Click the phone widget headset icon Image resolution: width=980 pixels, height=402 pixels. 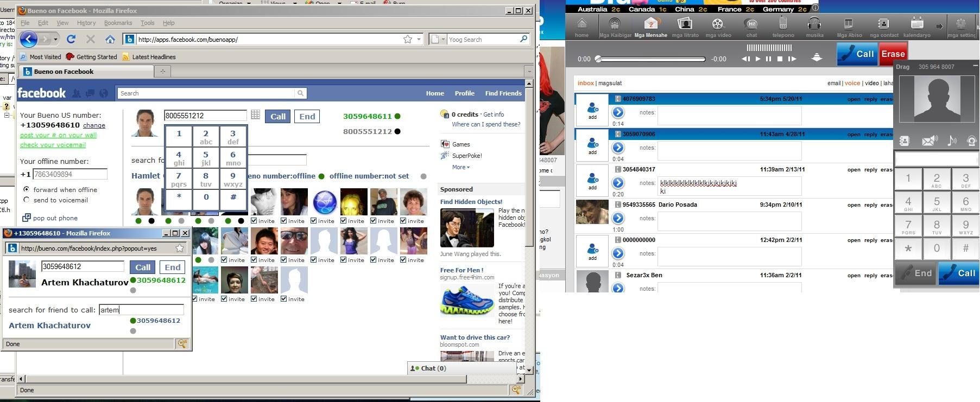pyautogui.click(x=972, y=141)
